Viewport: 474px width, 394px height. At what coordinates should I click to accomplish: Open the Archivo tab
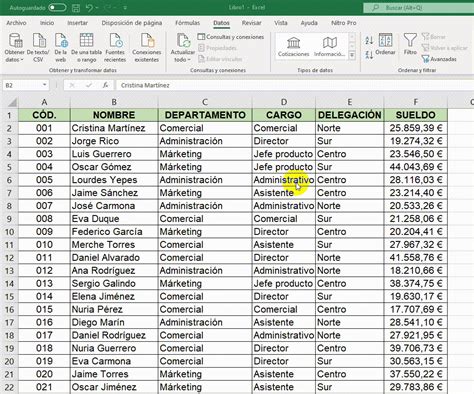16,23
